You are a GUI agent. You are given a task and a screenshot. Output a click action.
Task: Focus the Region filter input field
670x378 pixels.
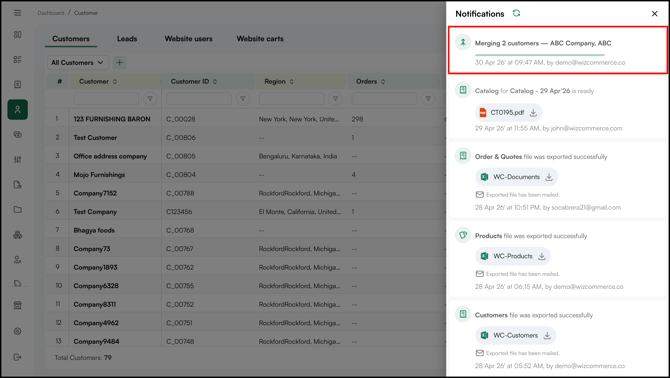click(x=291, y=99)
